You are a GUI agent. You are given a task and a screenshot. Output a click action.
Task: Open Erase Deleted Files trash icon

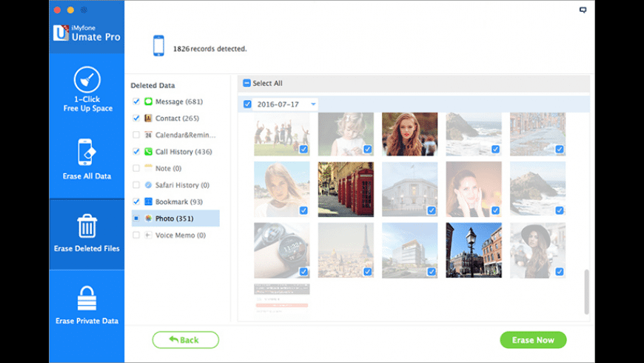(x=87, y=225)
